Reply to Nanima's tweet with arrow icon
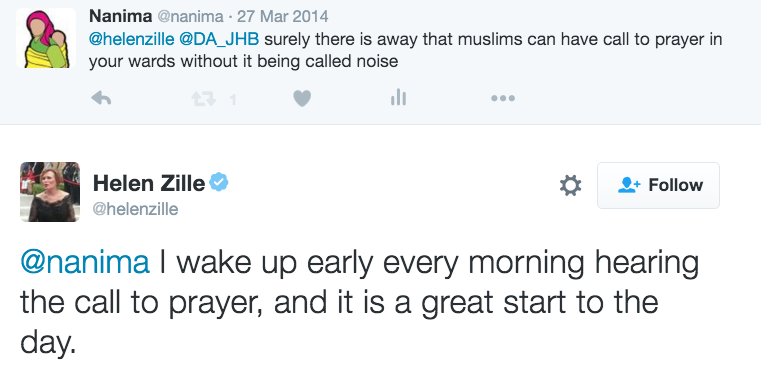The width and height of the screenshot is (761, 372). pos(101,99)
